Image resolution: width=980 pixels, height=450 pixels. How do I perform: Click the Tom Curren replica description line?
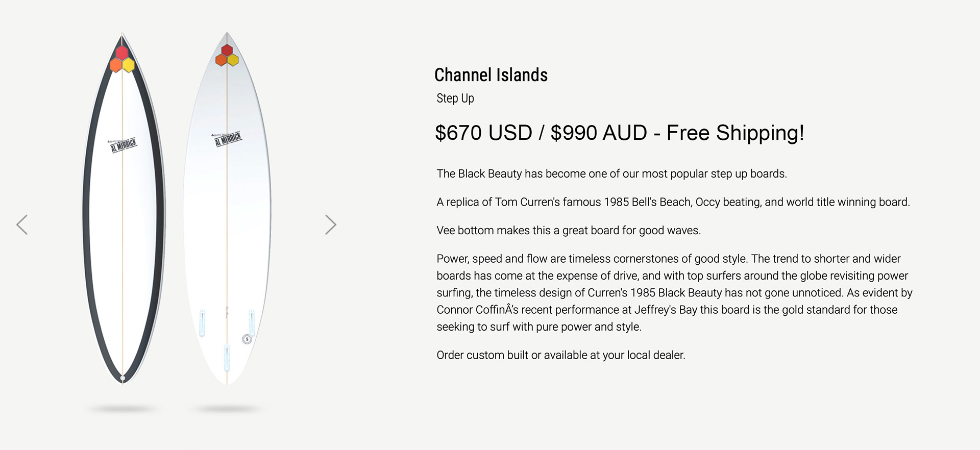[x=673, y=202]
